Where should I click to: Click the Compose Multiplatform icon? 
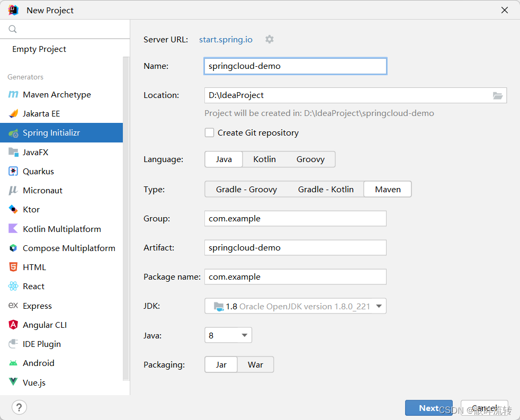click(13, 248)
